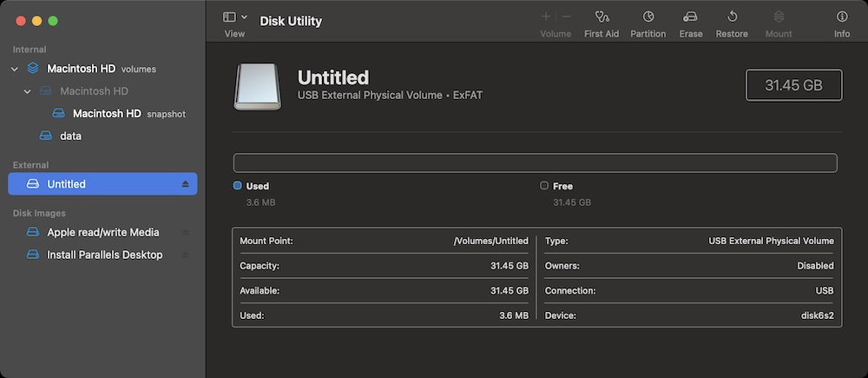This screenshot has height=378, width=868.
Task: Run First Aid on the volume
Action: 602,17
